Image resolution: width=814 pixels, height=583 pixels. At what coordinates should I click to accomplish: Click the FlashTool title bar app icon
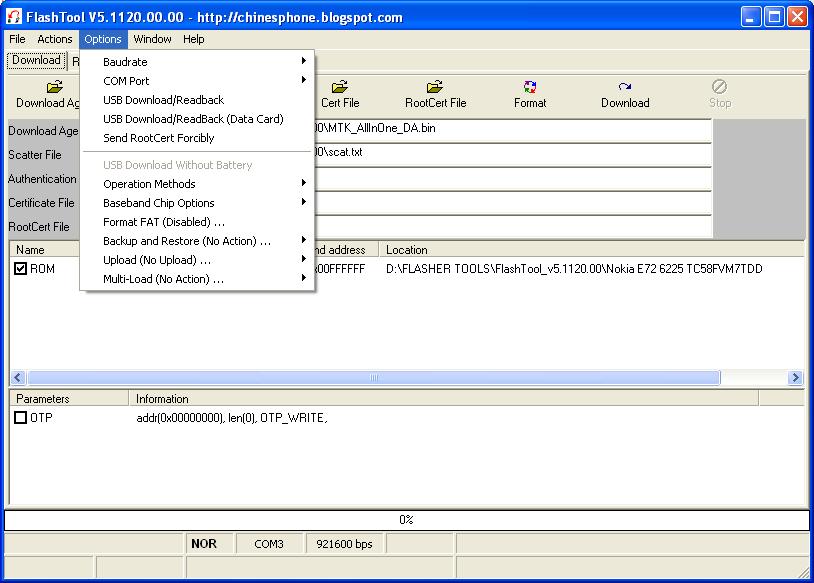tap(14, 17)
